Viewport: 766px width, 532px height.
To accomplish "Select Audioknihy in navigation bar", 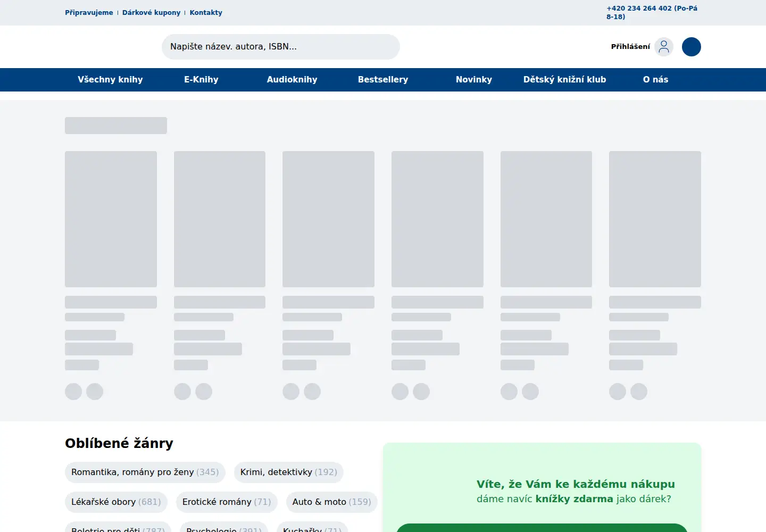I will (x=292, y=80).
